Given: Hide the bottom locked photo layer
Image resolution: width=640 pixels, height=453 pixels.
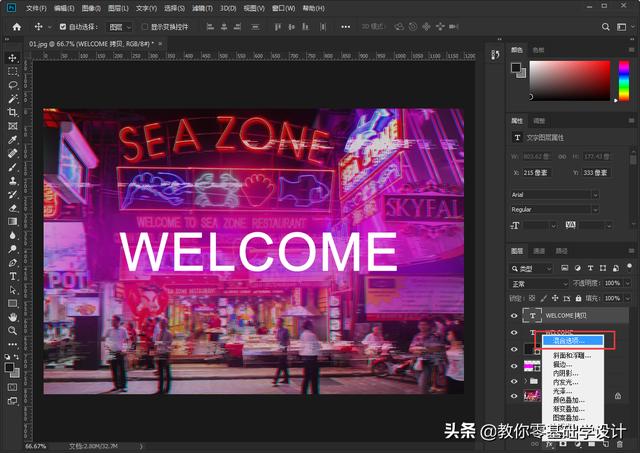Looking at the screenshot, I should tap(514, 396).
